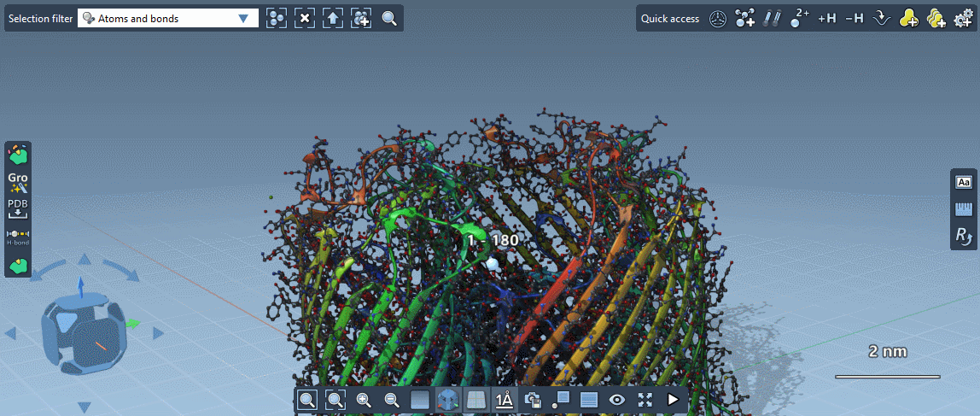Click the remove hydrogens (−H) button
Viewport: 980px width, 416px height.
[x=854, y=19]
